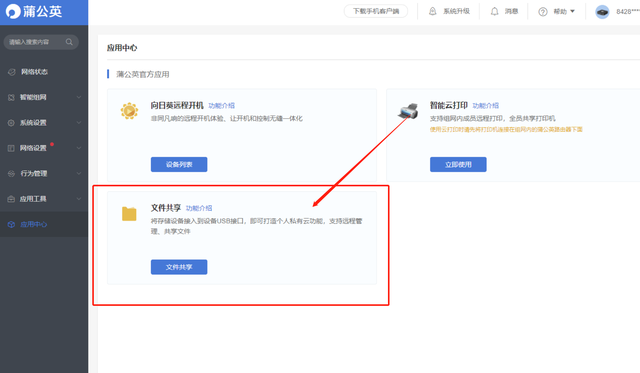The height and width of the screenshot is (373, 640).
Task: Click the 设备列表 button
Action: [x=179, y=164]
